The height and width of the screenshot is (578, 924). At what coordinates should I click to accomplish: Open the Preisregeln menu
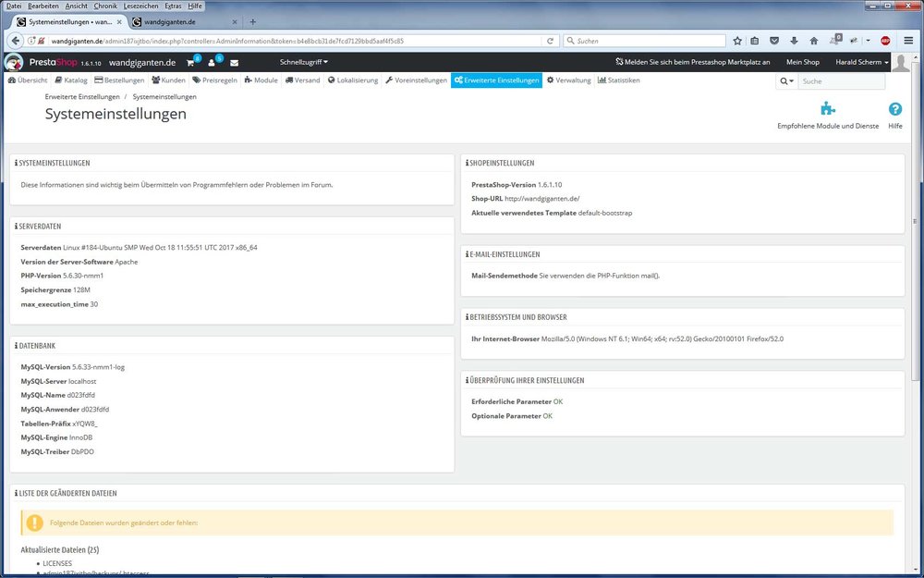[x=215, y=80]
